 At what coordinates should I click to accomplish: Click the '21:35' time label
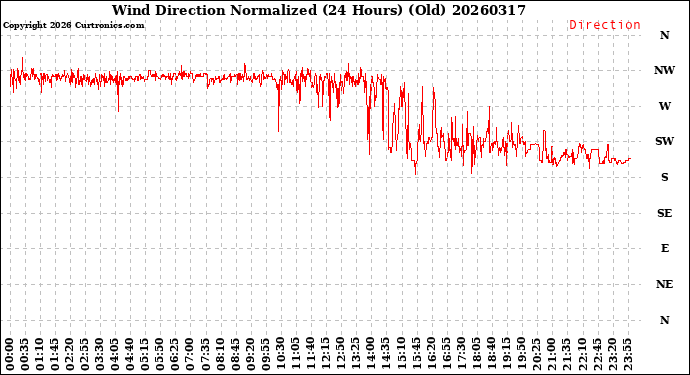pyautogui.click(x=566, y=354)
